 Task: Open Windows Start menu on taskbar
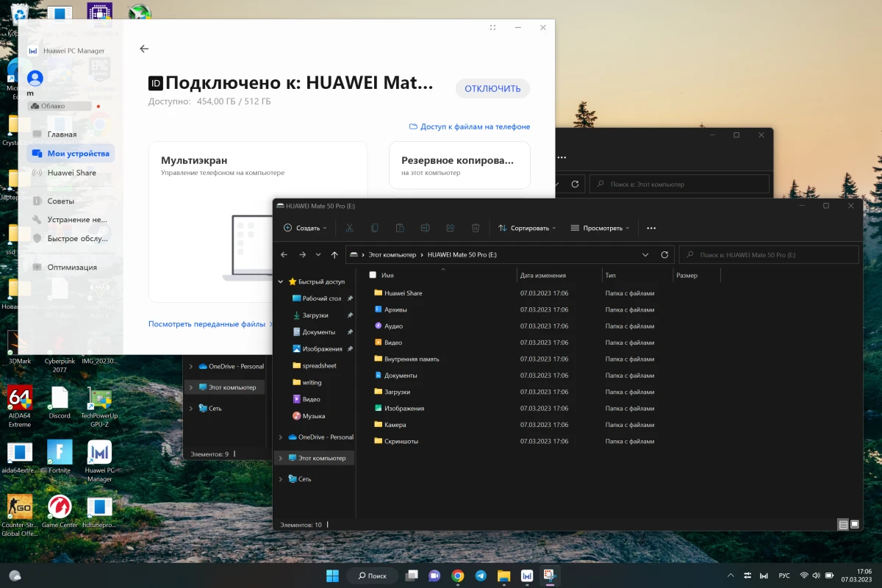coord(332,576)
